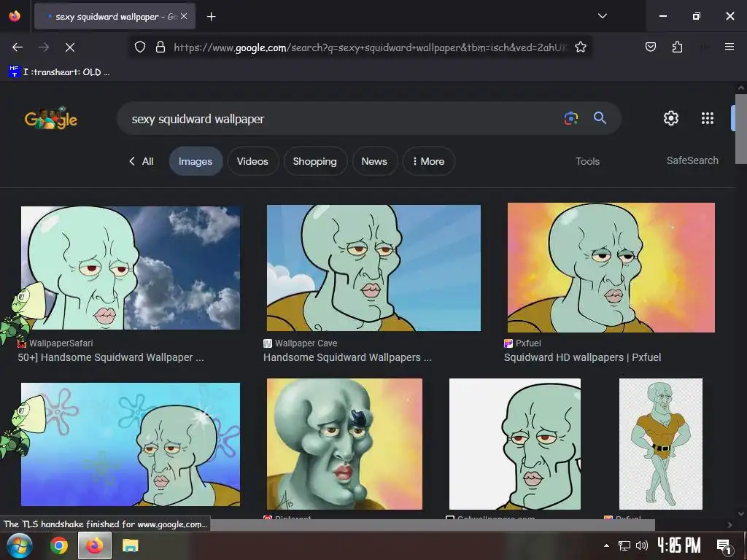
Task: Go to Google home via logo
Action: (x=51, y=119)
